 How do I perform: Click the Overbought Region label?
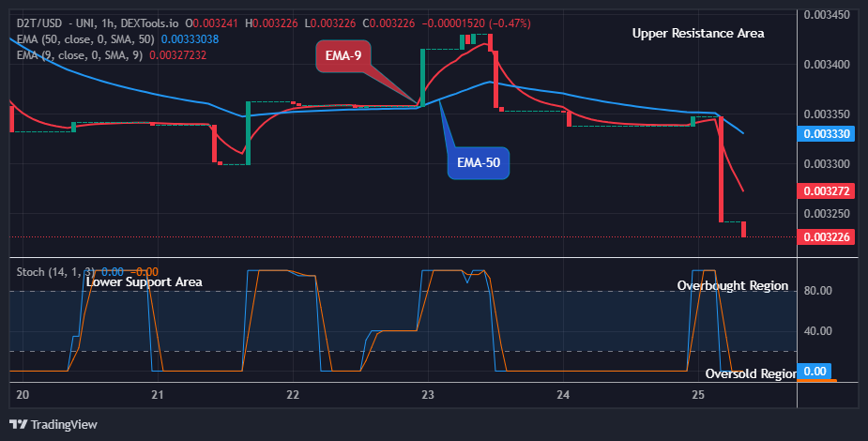[732, 285]
